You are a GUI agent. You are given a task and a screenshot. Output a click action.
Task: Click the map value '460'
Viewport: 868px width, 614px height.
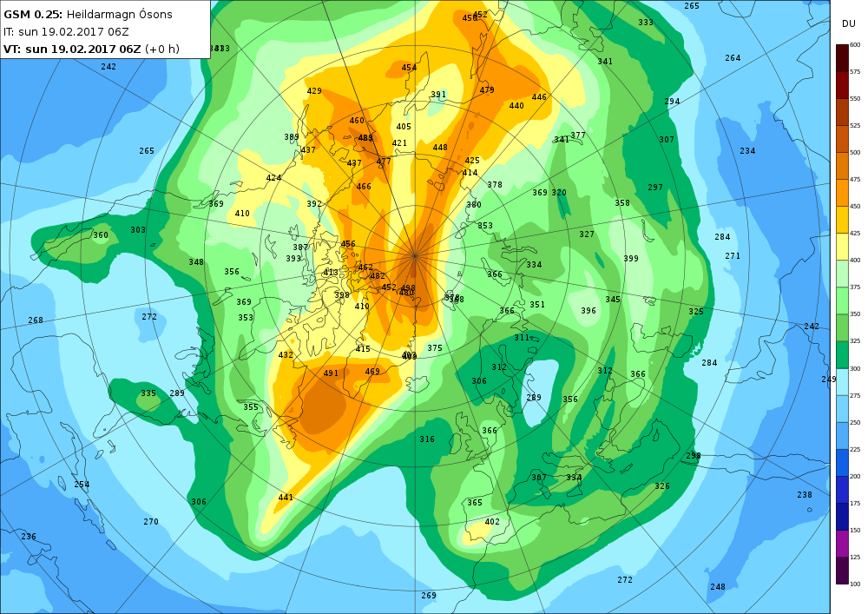357,121
